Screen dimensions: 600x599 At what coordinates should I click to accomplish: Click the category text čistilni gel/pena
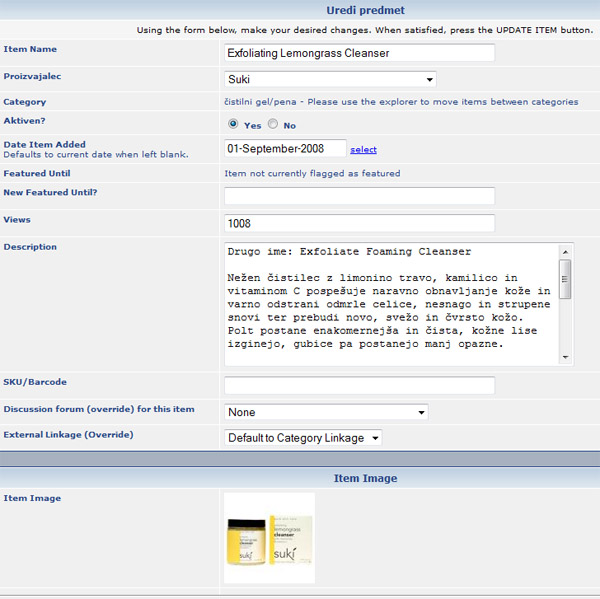(260, 102)
